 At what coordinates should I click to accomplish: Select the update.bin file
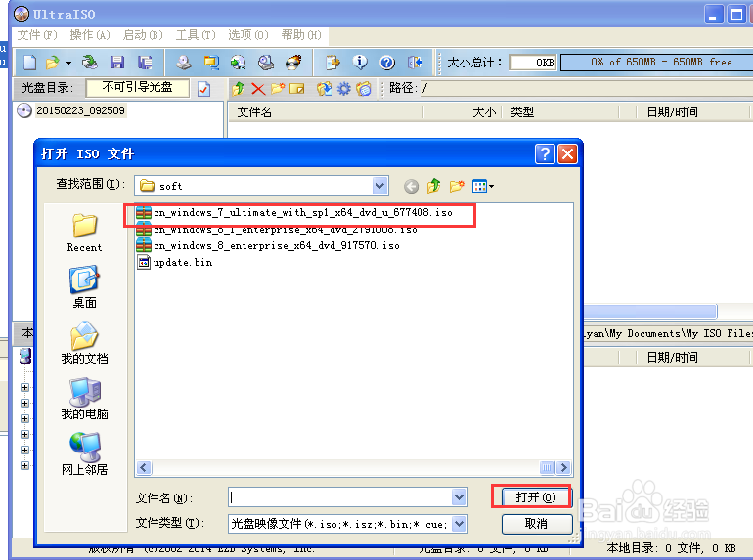tap(174, 263)
